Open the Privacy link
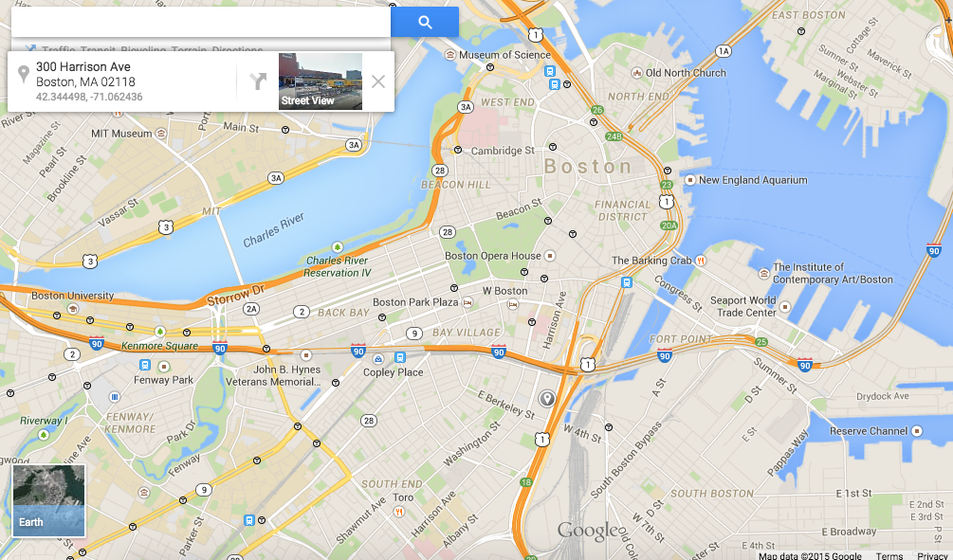 pos(932,555)
